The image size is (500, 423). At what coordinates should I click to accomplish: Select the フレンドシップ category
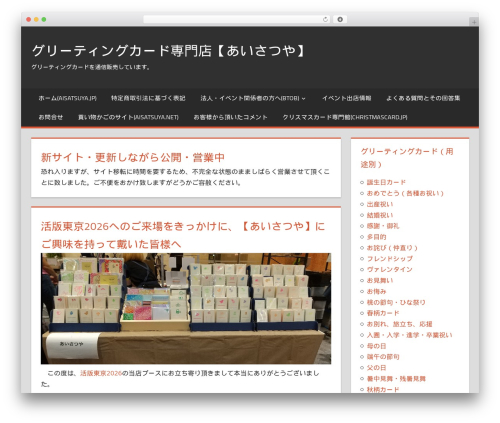click(x=390, y=259)
